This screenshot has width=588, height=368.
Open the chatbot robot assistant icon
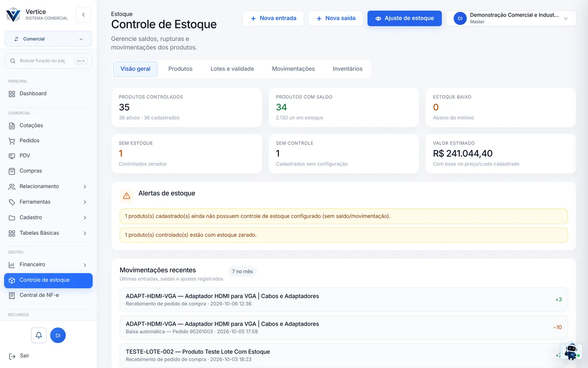click(571, 351)
